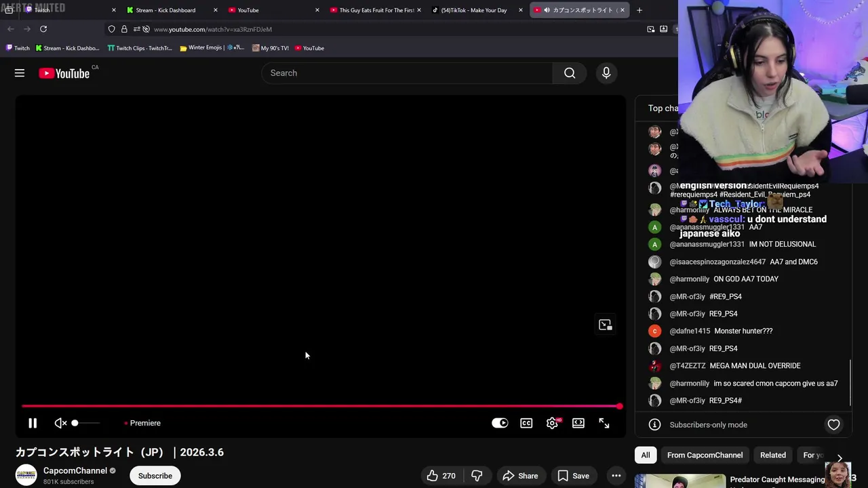Screen dimensions: 868x488
Task: Open the more actions ellipsis menu
Action: 616,476
